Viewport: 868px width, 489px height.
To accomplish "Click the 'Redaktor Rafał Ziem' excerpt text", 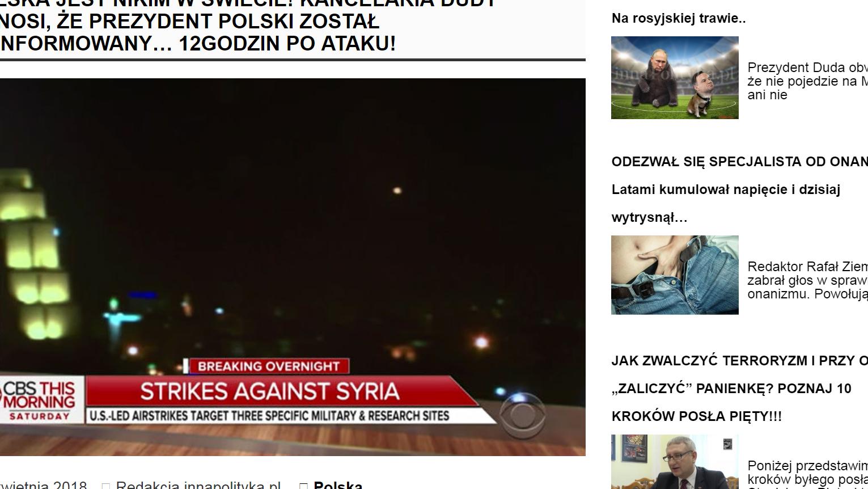I will (807, 280).
